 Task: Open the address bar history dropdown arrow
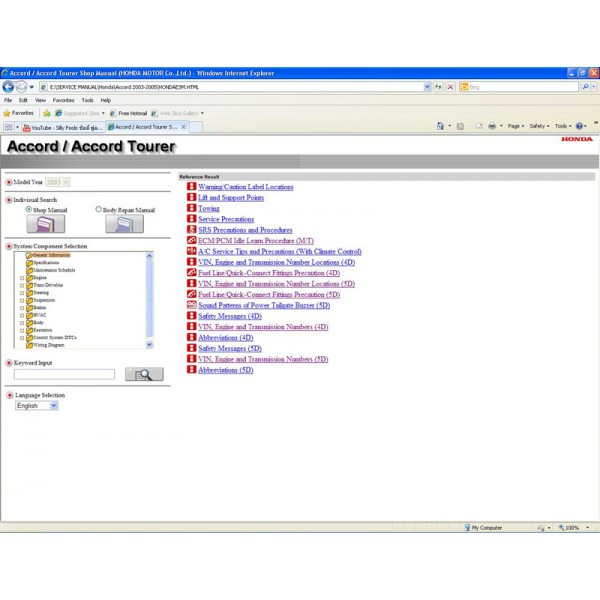pos(427,87)
